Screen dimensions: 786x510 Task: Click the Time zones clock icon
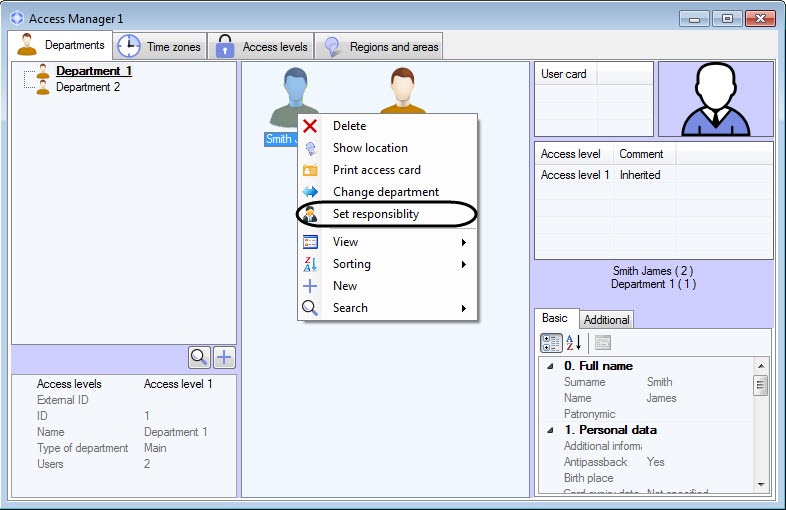(x=129, y=47)
